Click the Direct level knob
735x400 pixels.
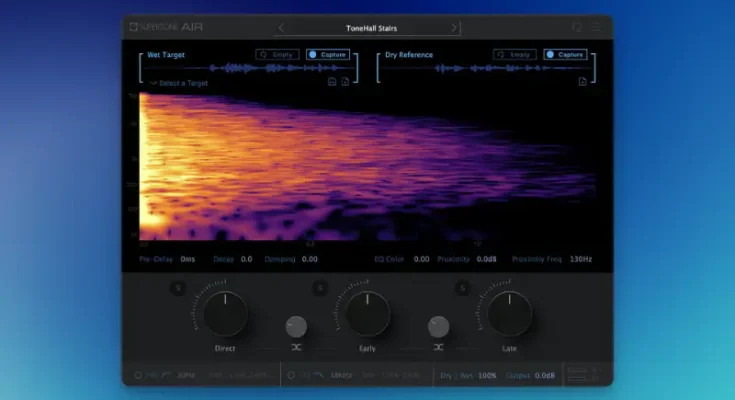tap(225, 313)
